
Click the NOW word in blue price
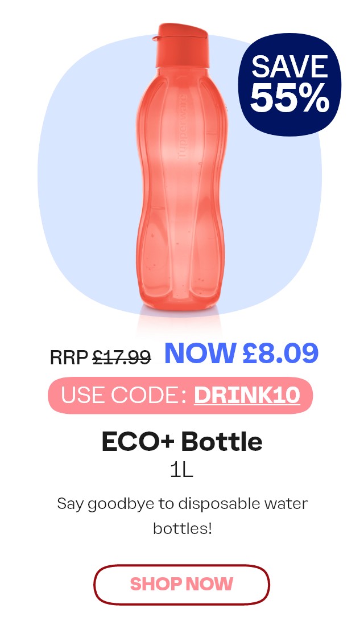point(200,353)
